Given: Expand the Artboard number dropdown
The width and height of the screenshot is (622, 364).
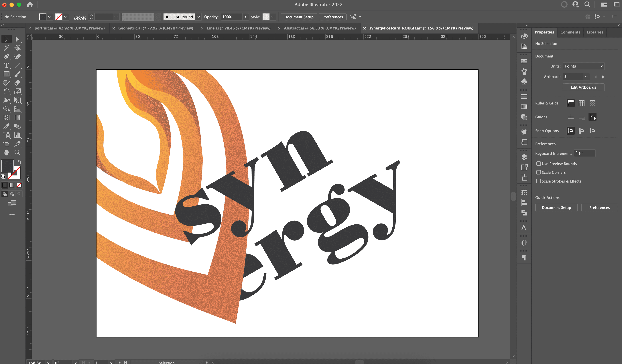Looking at the screenshot, I should 586,76.
